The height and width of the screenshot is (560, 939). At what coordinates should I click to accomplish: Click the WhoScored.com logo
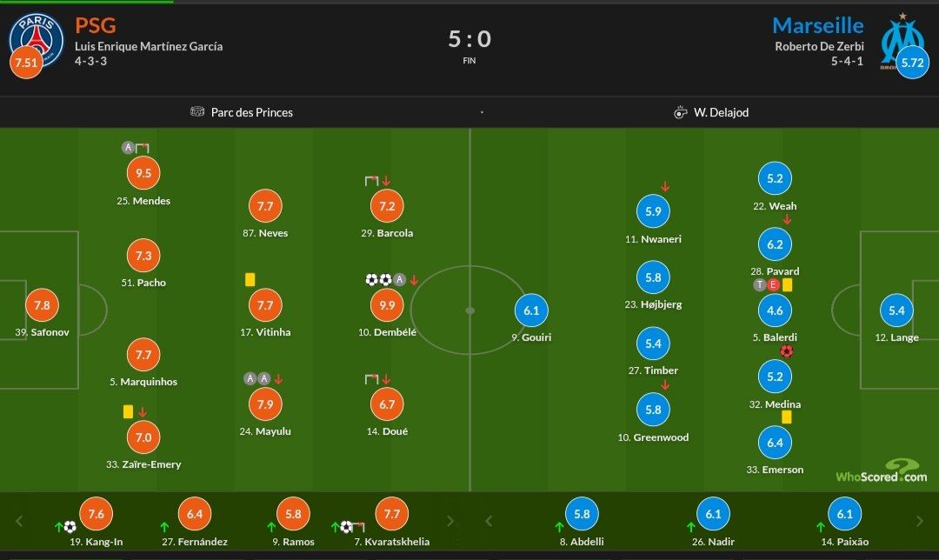coord(882,472)
